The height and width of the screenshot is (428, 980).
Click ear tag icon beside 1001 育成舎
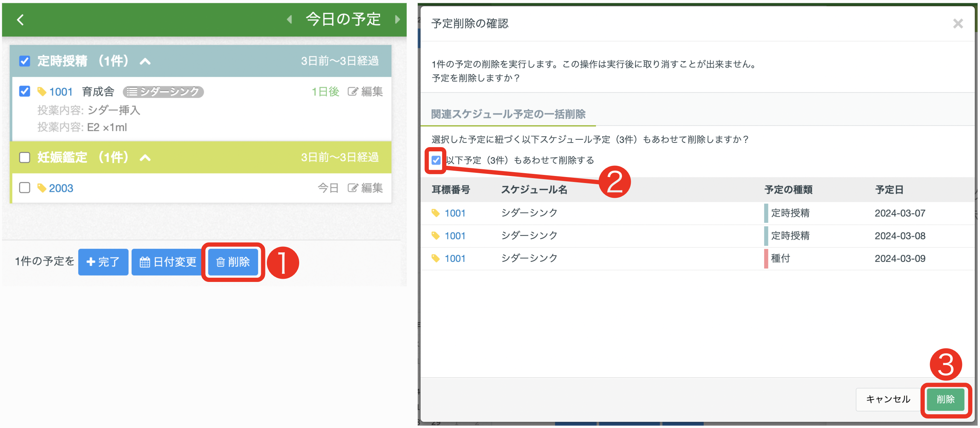point(42,92)
